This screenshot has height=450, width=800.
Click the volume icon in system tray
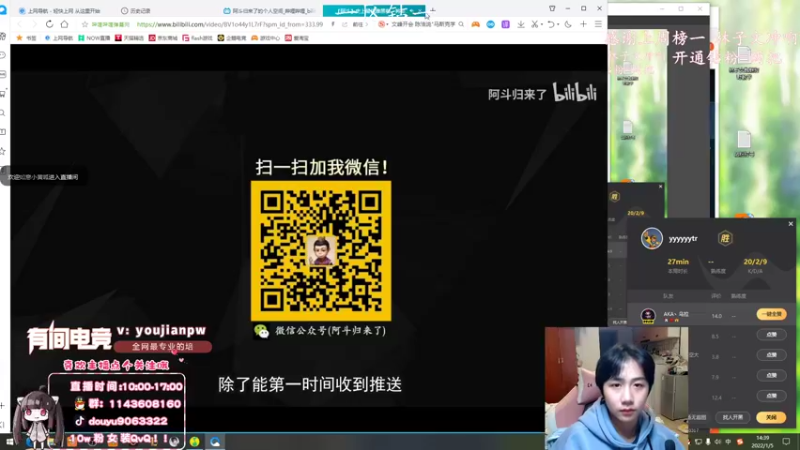click(x=718, y=441)
